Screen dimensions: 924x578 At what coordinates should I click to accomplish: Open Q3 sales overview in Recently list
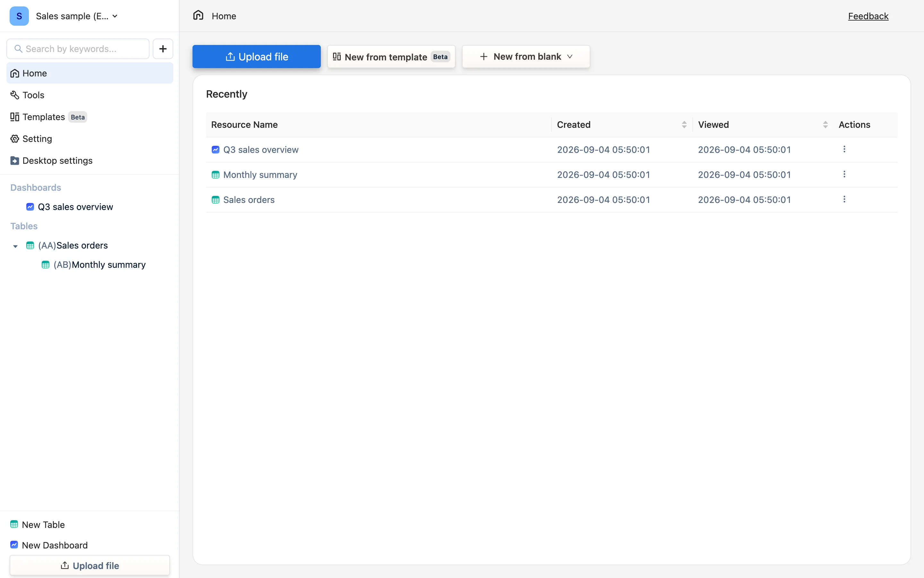261,149
